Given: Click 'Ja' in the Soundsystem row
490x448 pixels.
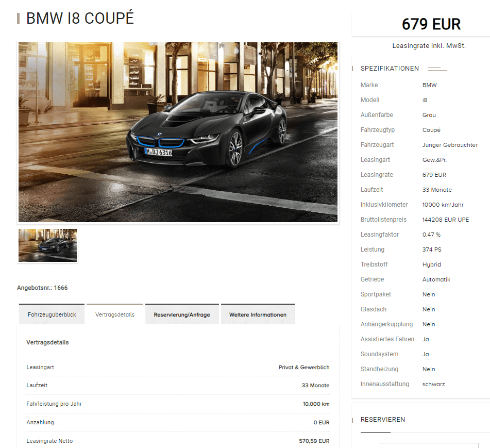Looking at the screenshot, I should point(426,354).
